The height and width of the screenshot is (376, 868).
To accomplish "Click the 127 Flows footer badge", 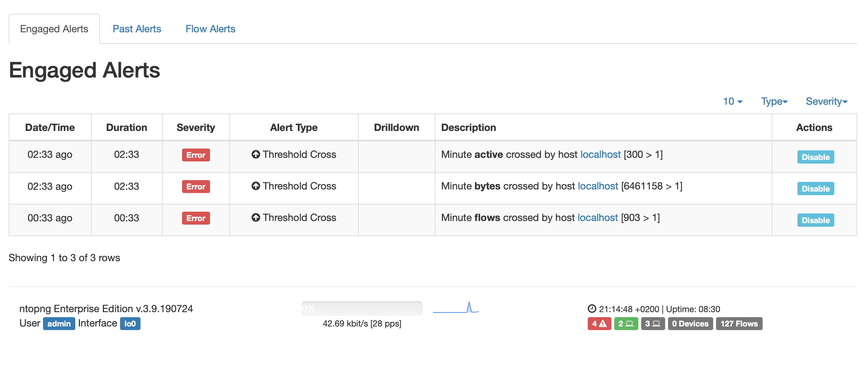I will [739, 324].
